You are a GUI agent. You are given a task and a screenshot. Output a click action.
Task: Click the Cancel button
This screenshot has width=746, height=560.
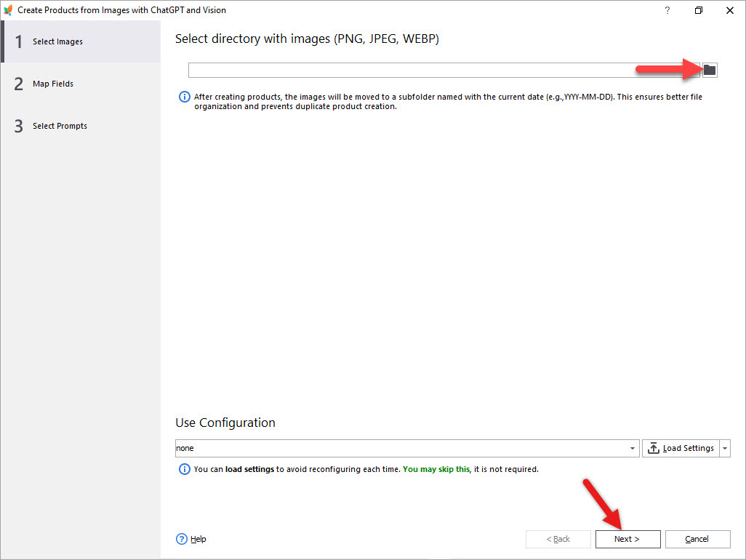pyautogui.click(x=697, y=539)
